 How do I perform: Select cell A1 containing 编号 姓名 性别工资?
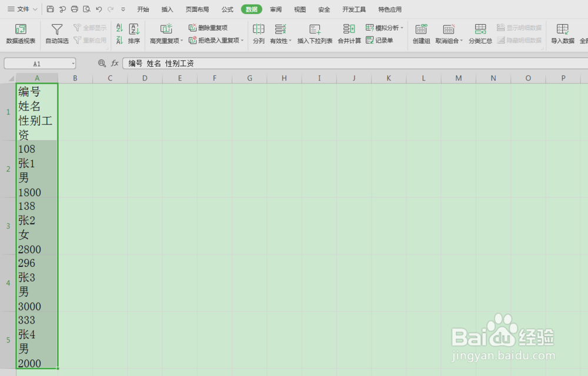pos(37,112)
